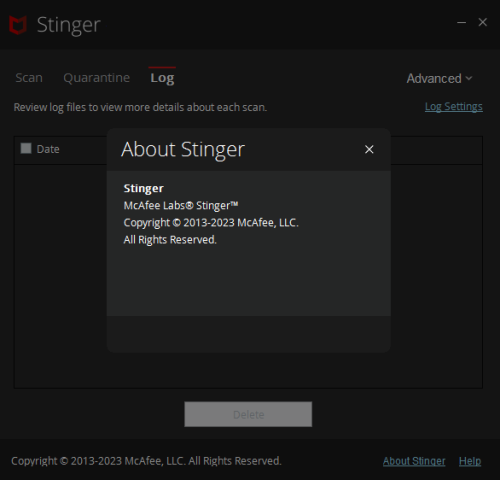Click the Review log files description text

click(140, 107)
